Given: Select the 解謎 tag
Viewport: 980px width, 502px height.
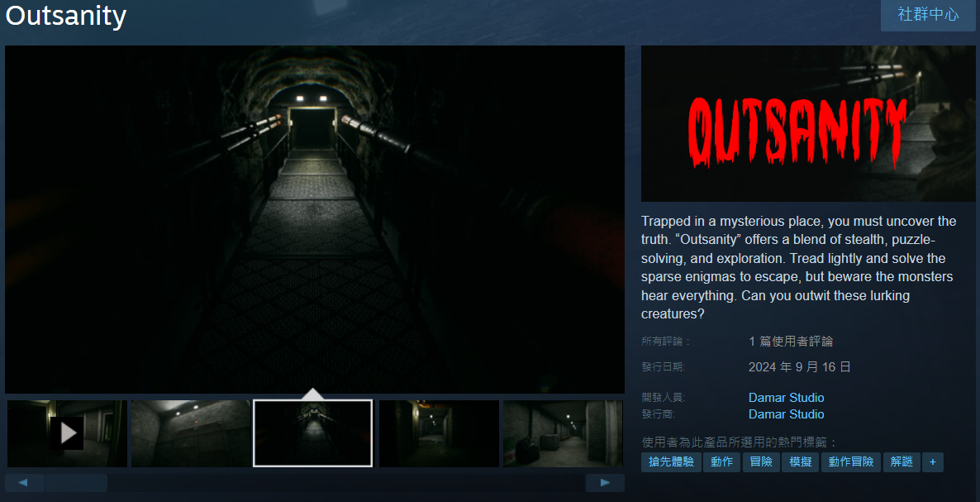Looking at the screenshot, I should pos(901,462).
